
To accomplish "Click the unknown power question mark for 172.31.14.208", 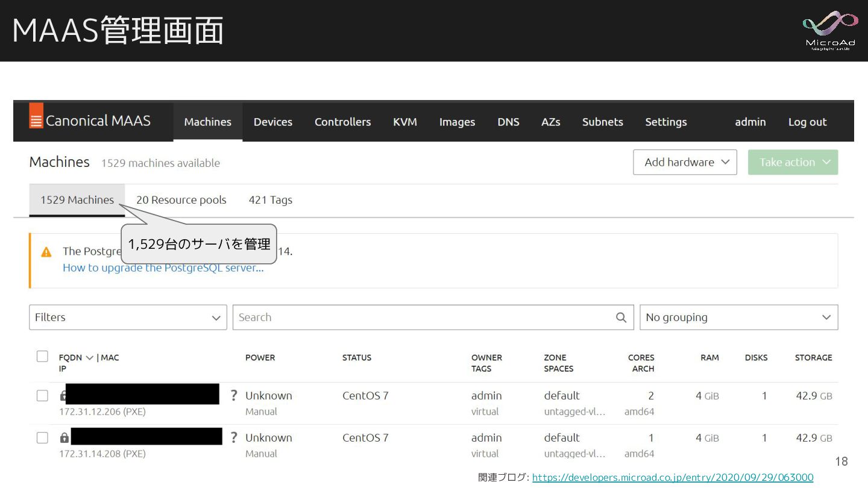I will click(234, 437).
